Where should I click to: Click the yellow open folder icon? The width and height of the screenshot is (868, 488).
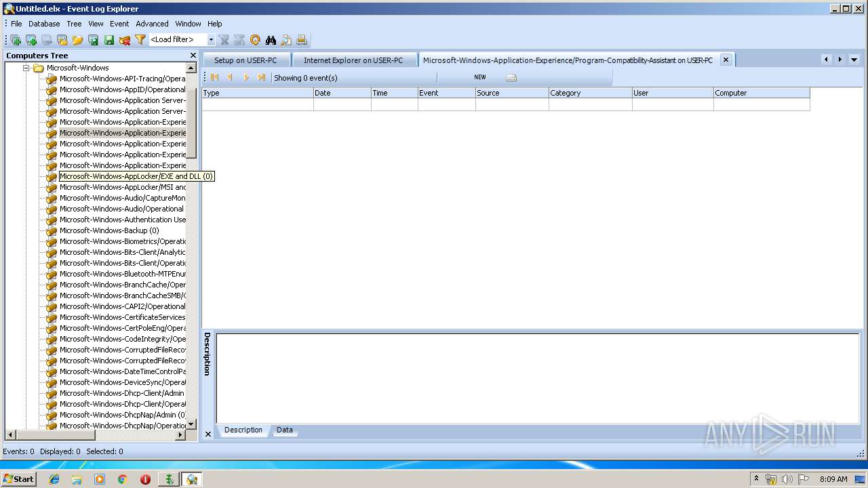point(78,40)
